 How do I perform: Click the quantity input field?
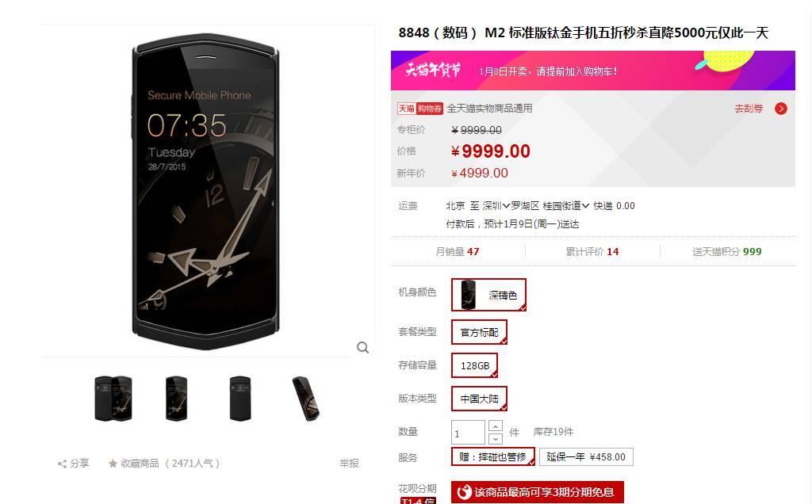(468, 433)
